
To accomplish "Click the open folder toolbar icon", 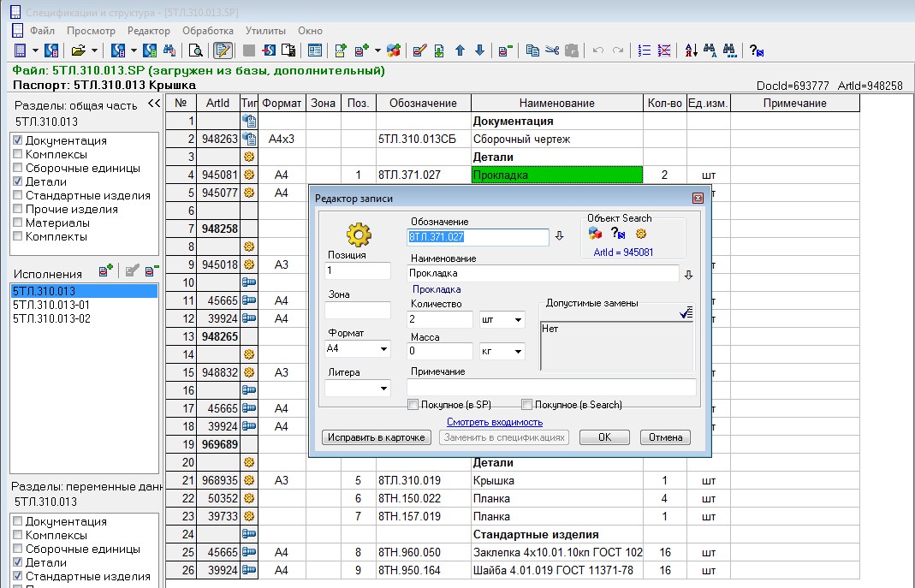I will 79,50.
